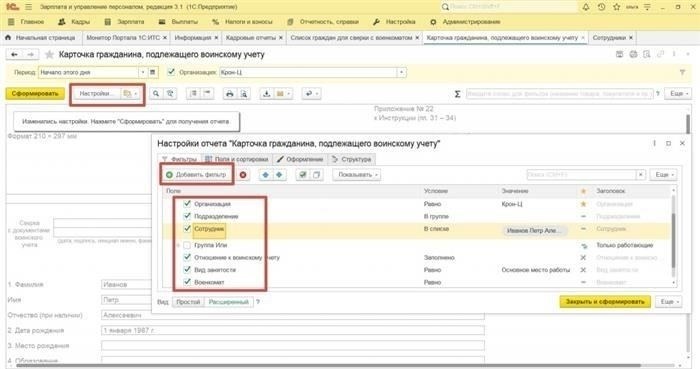Switch to the Кадровые отчеты tab

(251, 38)
